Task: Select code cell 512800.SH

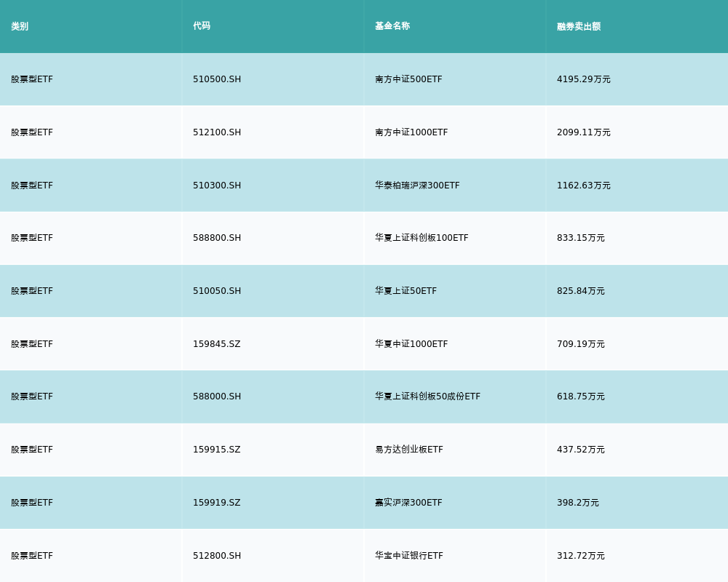Action: [217, 556]
